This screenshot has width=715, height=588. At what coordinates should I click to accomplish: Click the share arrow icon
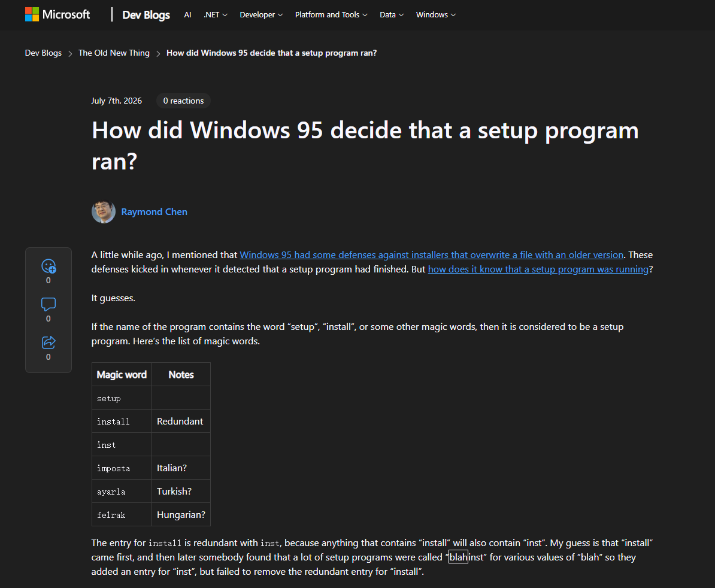point(49,343)
